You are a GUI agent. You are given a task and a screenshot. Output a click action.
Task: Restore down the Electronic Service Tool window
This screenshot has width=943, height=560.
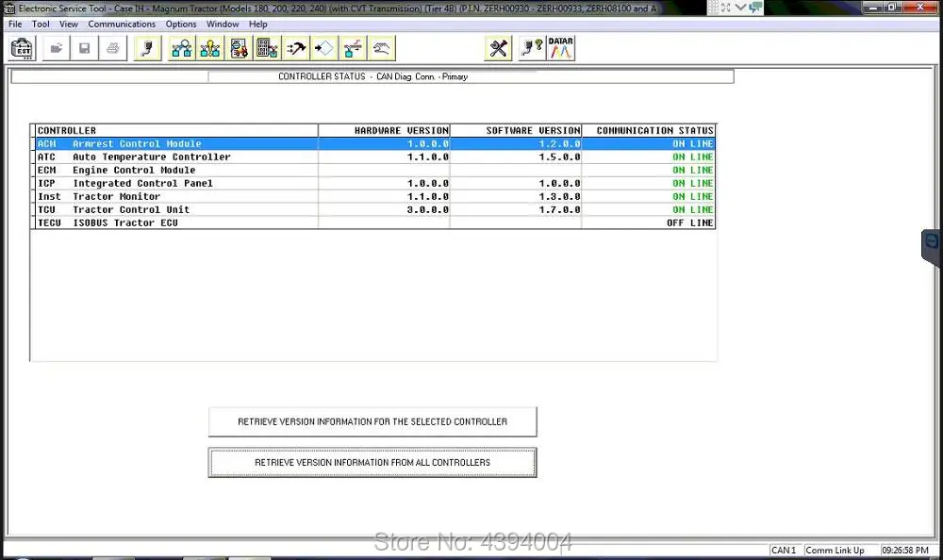(893, 8)
